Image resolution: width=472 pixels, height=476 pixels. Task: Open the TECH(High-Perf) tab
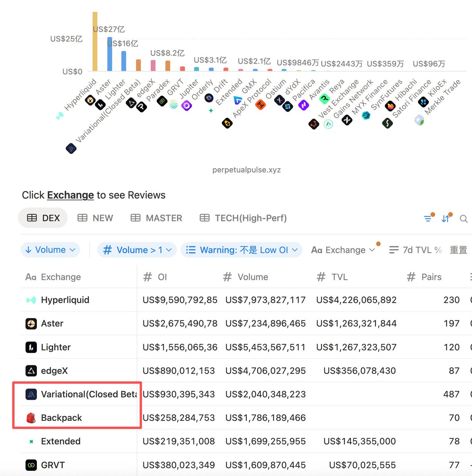(x=243, y=218)
